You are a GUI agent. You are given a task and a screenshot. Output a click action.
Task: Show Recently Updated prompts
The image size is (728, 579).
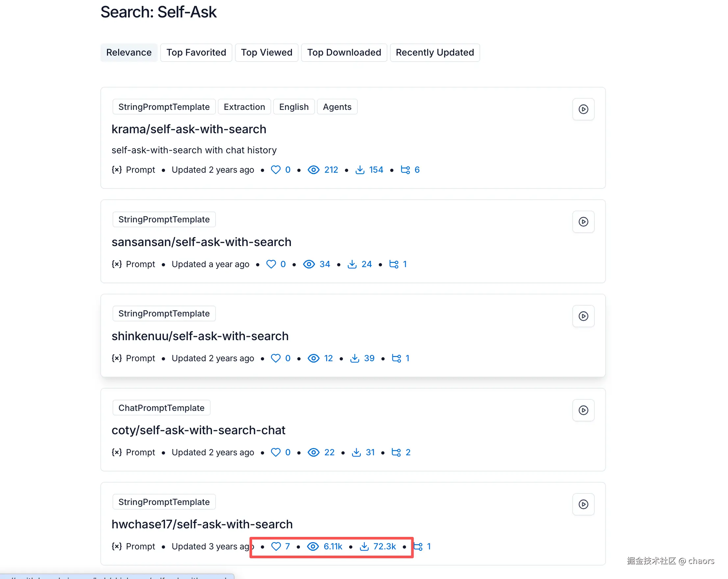(434, 52)
